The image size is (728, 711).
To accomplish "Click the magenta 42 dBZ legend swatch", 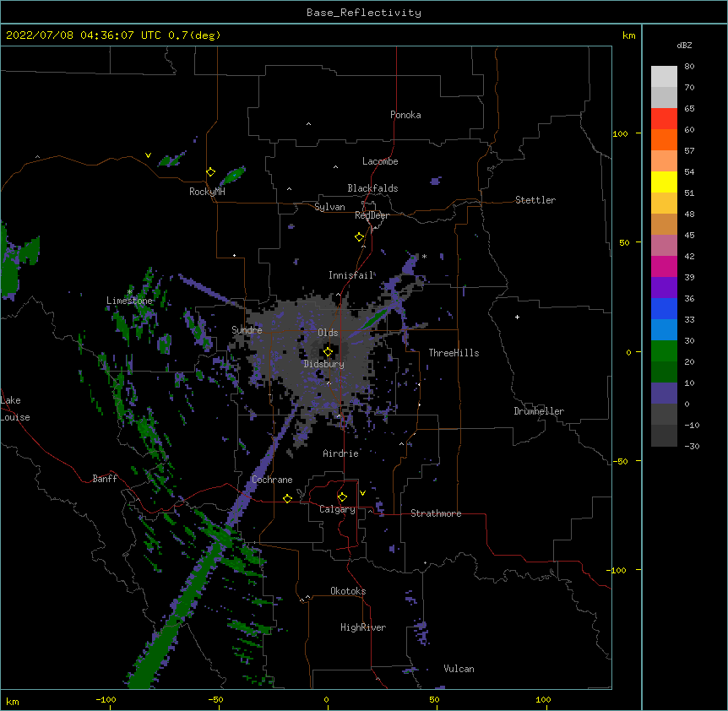I will click(x=664, y=266).
